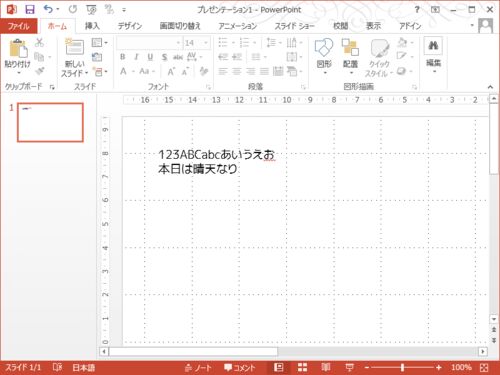Increase font size button
The width and height of the screenshot is (500, 375).
171,71
